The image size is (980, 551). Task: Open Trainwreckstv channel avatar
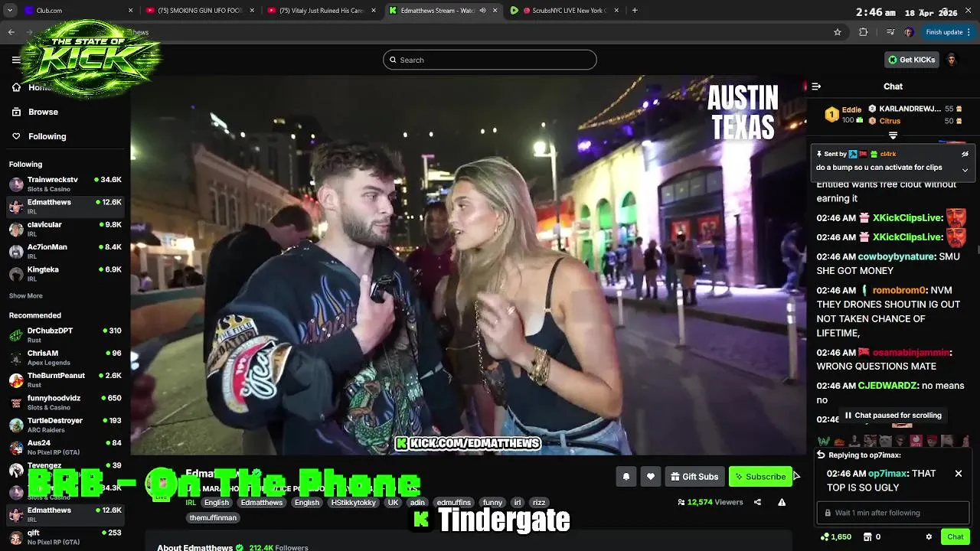16,184
